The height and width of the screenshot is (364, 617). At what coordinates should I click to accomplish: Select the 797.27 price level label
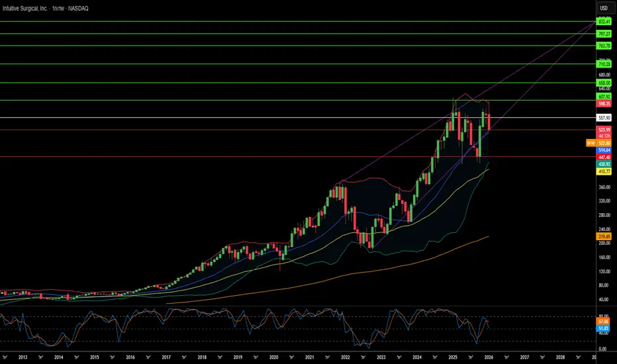(x=603, y=33)
